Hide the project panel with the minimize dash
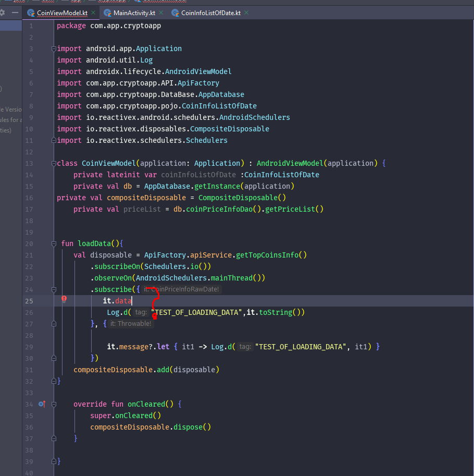This screenshot has width=474, height=476. coord(15,13)
